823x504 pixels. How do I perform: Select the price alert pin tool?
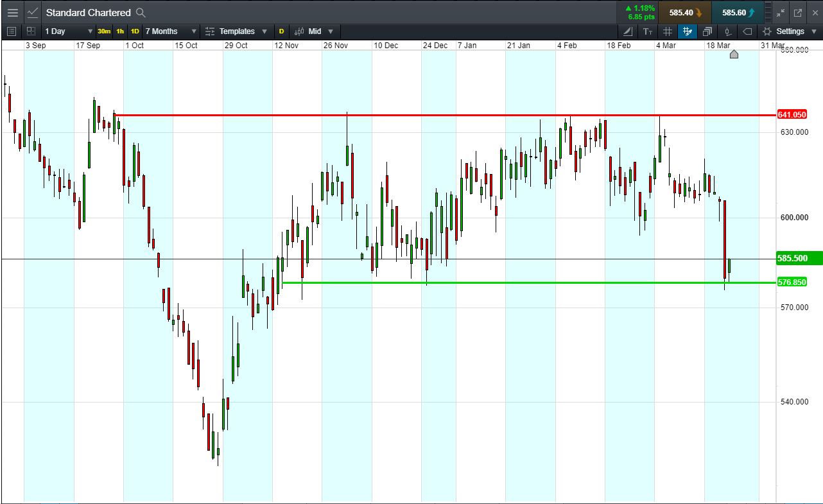pyautogui.click(x=726, y=31)
